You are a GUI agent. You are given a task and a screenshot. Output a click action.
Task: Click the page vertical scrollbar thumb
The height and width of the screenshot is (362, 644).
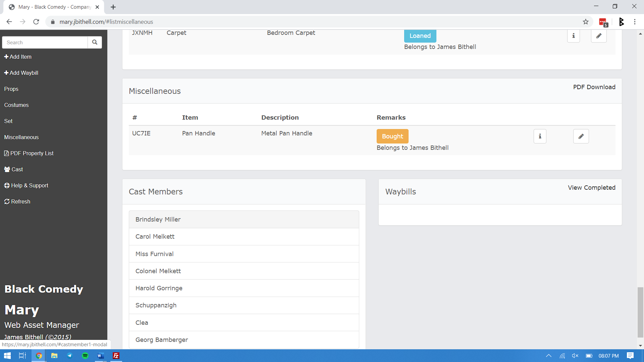click(640, 312)
